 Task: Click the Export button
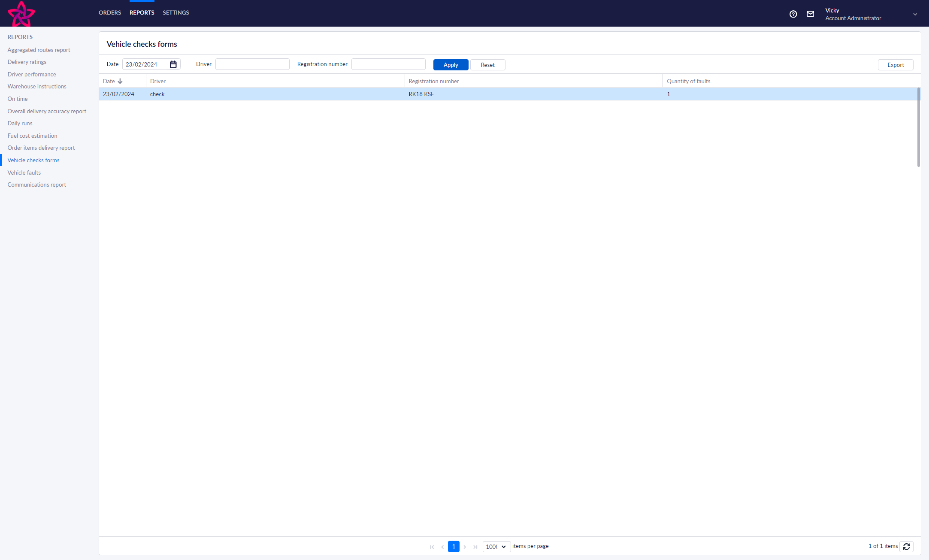tap(896, 65)
